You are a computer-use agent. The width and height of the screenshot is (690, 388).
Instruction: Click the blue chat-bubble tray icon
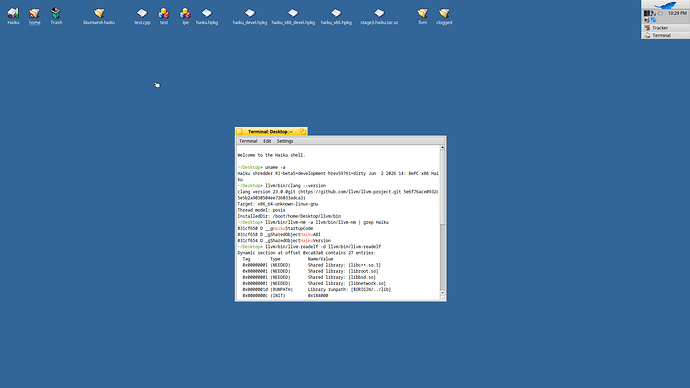tap(653, 20)
